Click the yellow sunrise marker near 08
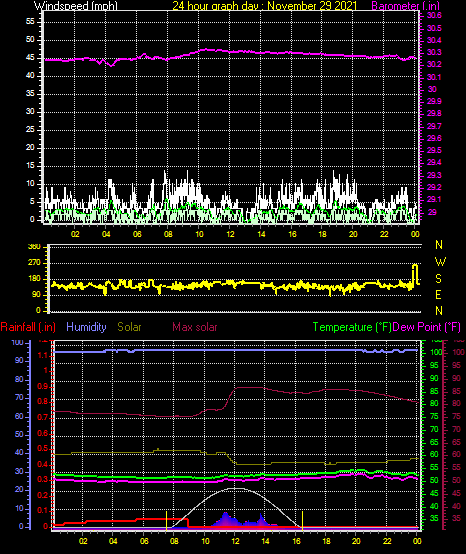The image size is (466, 554). pos(166,520)
